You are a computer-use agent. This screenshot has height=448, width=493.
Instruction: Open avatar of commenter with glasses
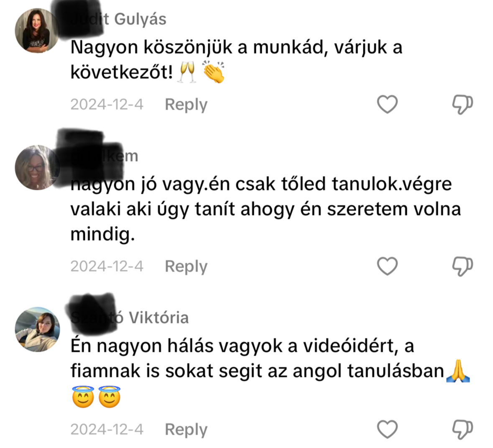(37, 167)
